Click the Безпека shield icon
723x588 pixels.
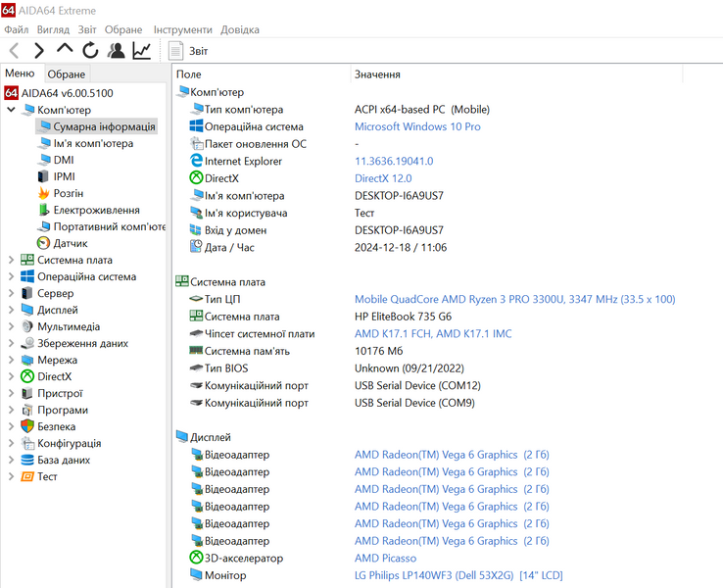coord(27,426)
